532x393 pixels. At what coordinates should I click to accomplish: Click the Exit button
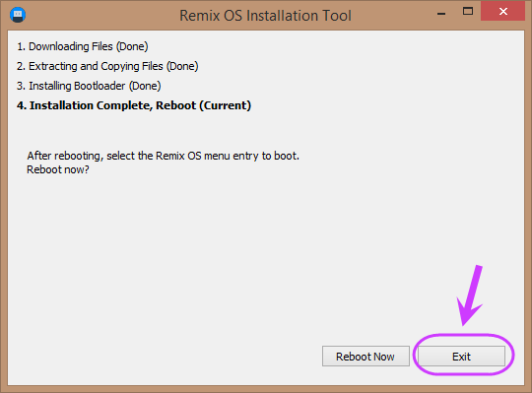pos(461,356)
